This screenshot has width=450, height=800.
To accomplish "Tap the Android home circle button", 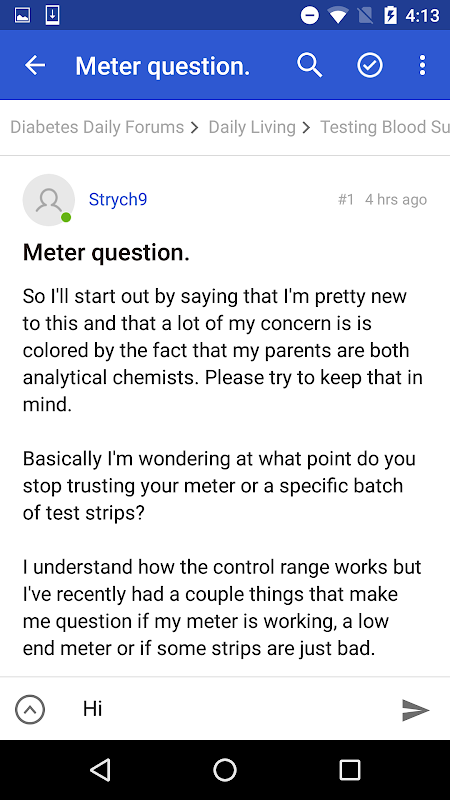I will pyautogui.click(x=225, y=770).
